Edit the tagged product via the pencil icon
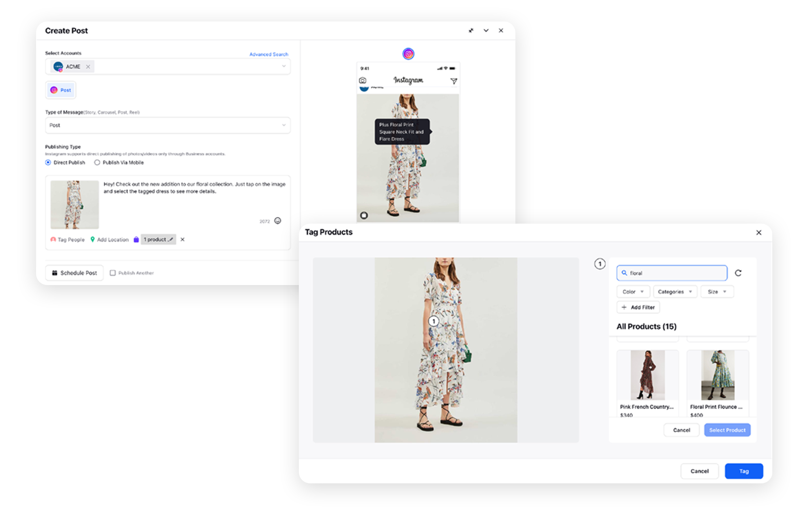This screenshot has height=507, width=812. click(x=171, y=239)
